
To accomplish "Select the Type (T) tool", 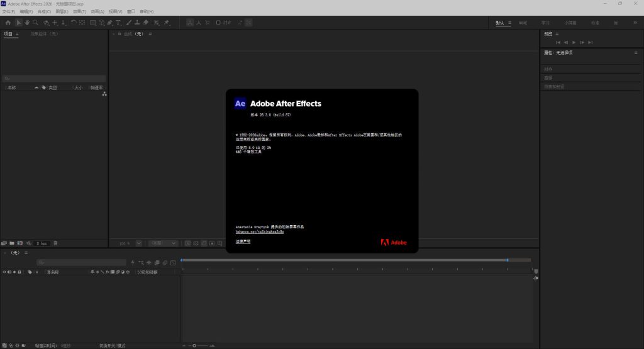I will [x=118, y=23].
